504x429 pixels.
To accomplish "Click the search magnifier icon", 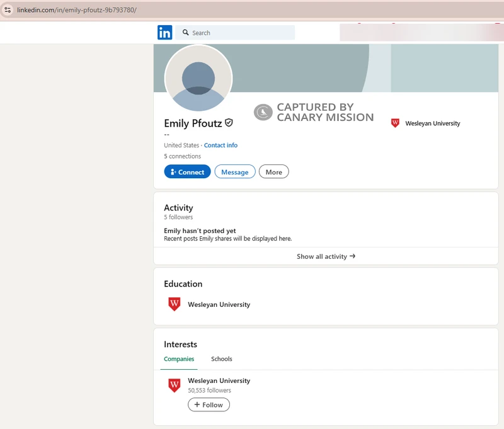I will (185, 33).
